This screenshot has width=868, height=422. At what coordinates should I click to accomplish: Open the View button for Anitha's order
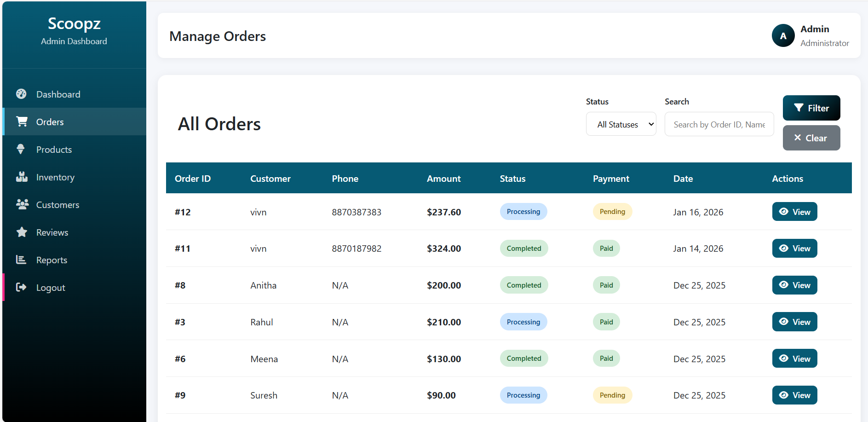[x=794, y=285]
